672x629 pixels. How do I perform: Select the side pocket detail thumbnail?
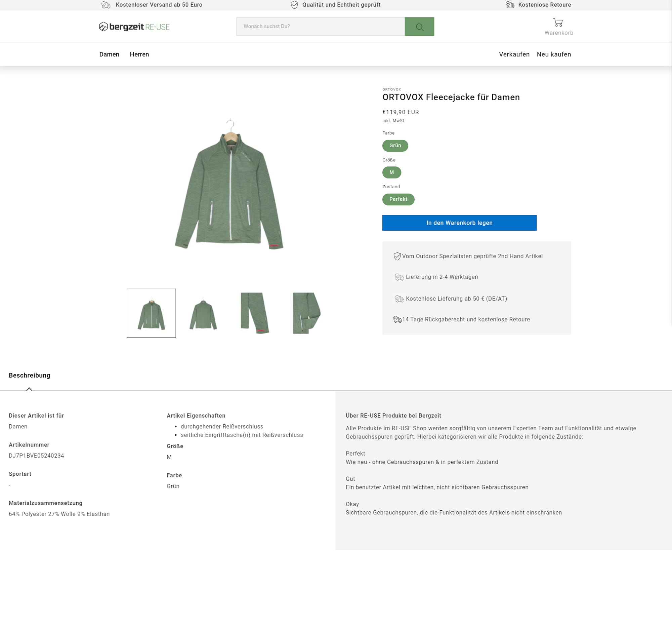click(x=306, y=313)
